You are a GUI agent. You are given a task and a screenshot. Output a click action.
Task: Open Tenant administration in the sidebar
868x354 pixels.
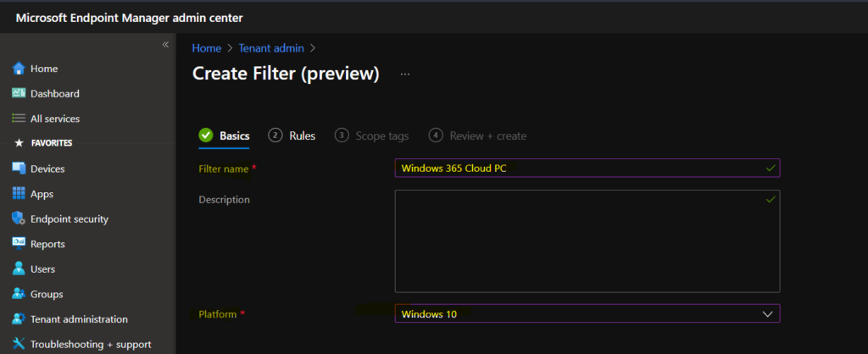(79, 319)
